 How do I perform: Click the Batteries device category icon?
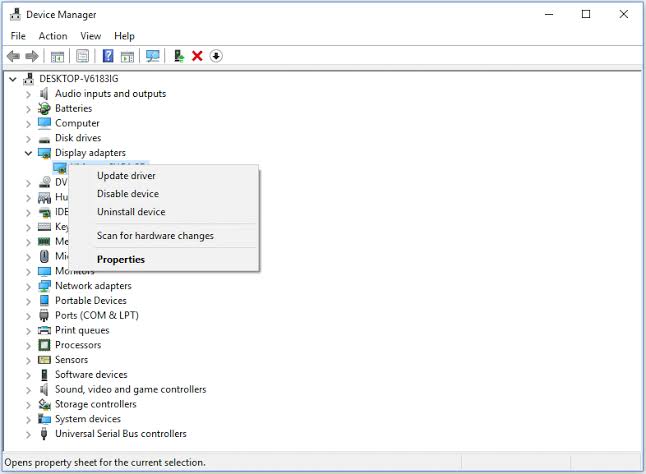tap(44, 108)
